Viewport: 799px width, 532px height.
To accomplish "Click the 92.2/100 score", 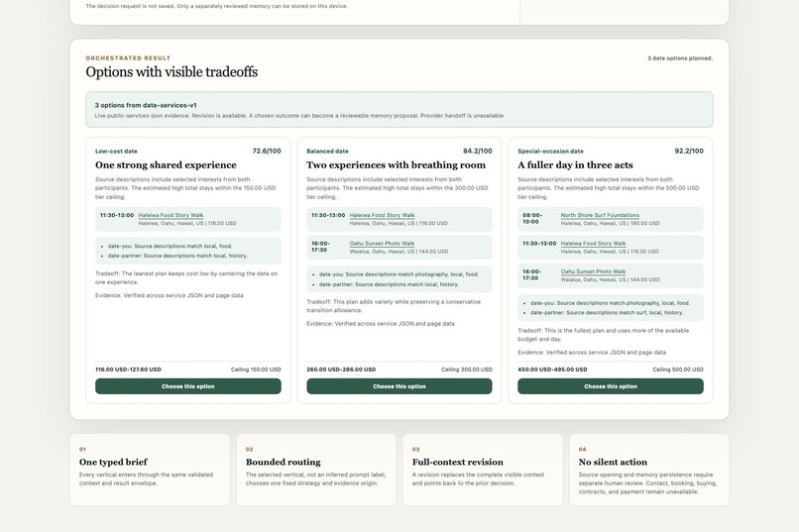I will pos(689,151).
